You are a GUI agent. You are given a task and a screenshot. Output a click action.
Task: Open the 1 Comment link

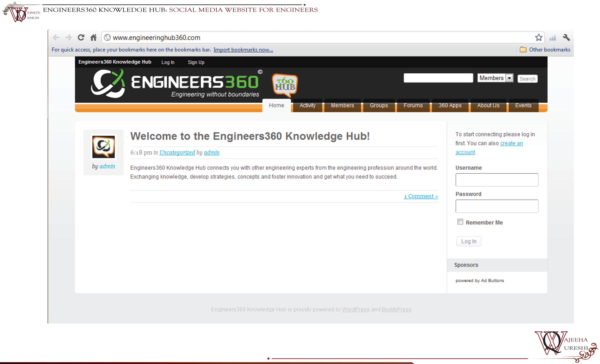tap(421, 196)
